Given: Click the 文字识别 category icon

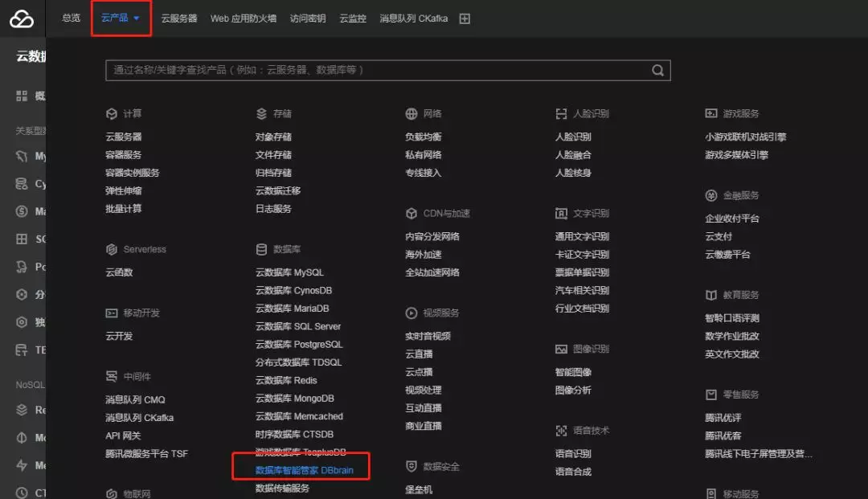Looking at the screenshot, I should pyautogui.click(x=561, y=214).
